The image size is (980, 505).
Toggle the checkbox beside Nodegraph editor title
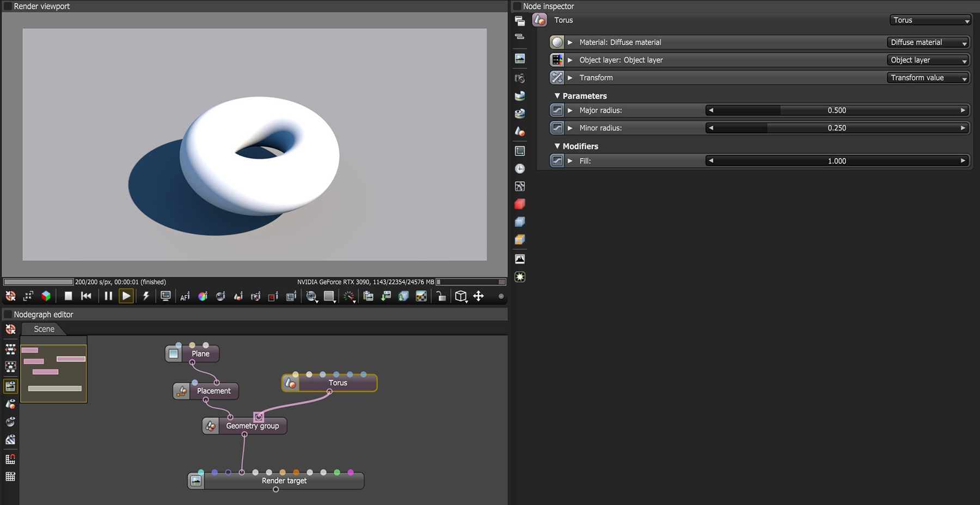tap(8, 314)
